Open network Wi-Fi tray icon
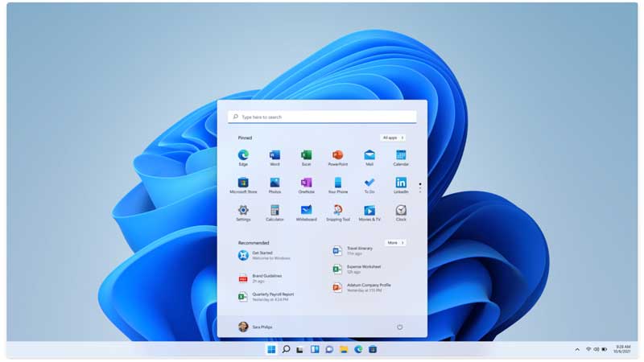This screenshot has height=362, width=644. 588,349
